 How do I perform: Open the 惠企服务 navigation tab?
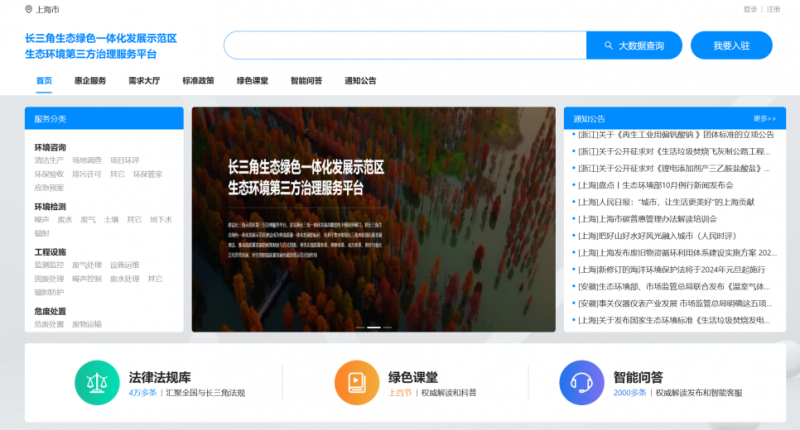[x=90, y=80]
